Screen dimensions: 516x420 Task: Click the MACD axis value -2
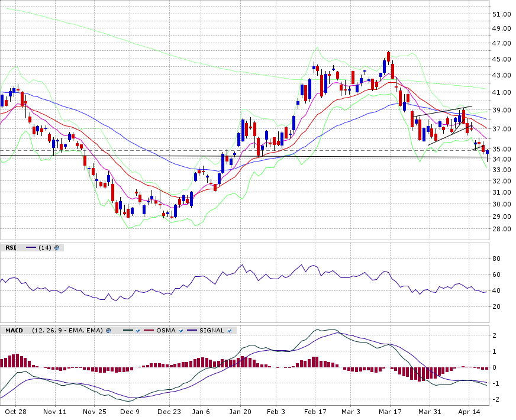496,399
